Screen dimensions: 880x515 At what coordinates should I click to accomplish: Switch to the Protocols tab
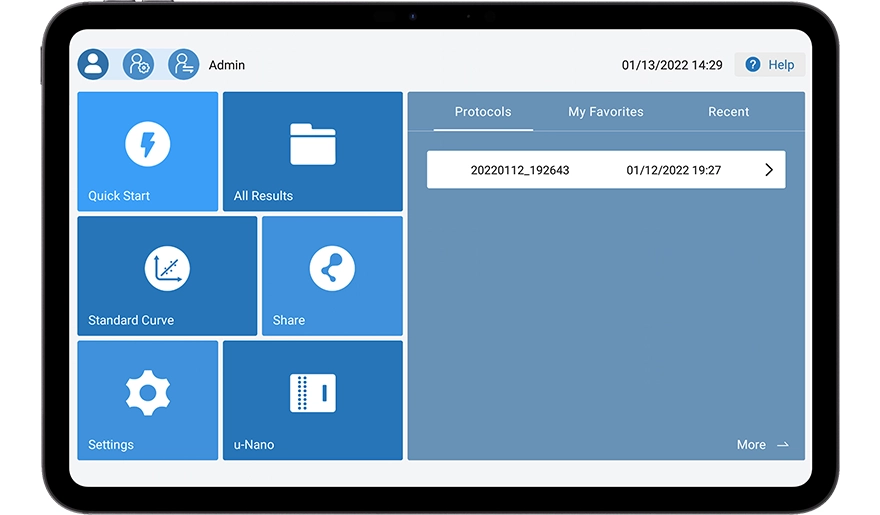click(x=483, y=112)
